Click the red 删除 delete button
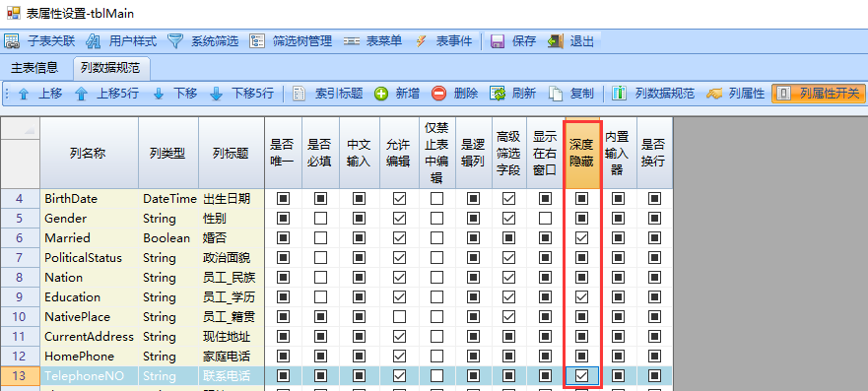Image resolution: width=868 pixels, height=391 pixels. click(x=455, y=94)
